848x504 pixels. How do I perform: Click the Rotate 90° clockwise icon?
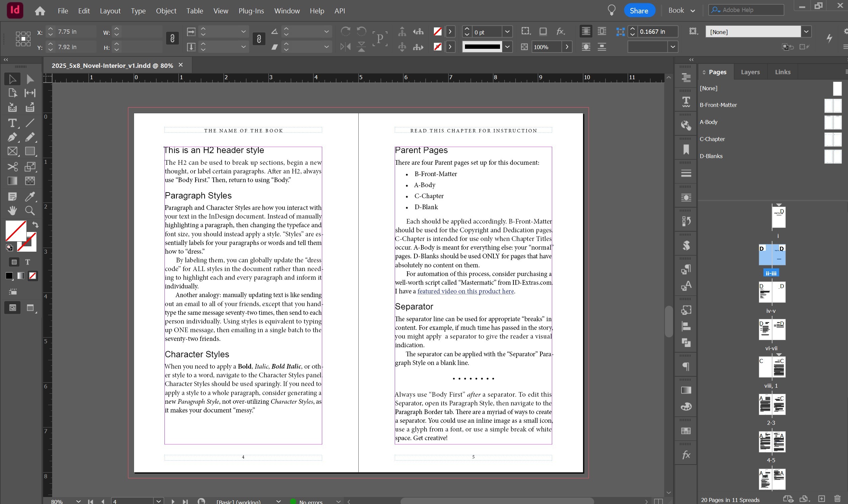point(345,32)
